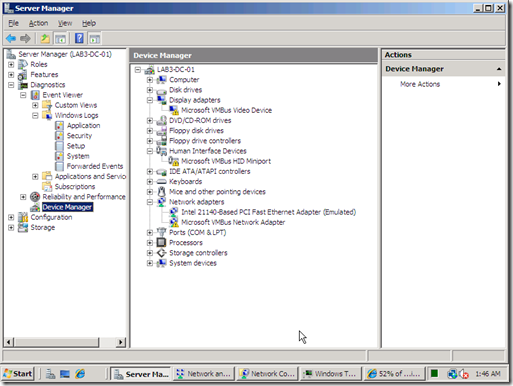Switch to the 52% of download taskbar window

point(394,374)
